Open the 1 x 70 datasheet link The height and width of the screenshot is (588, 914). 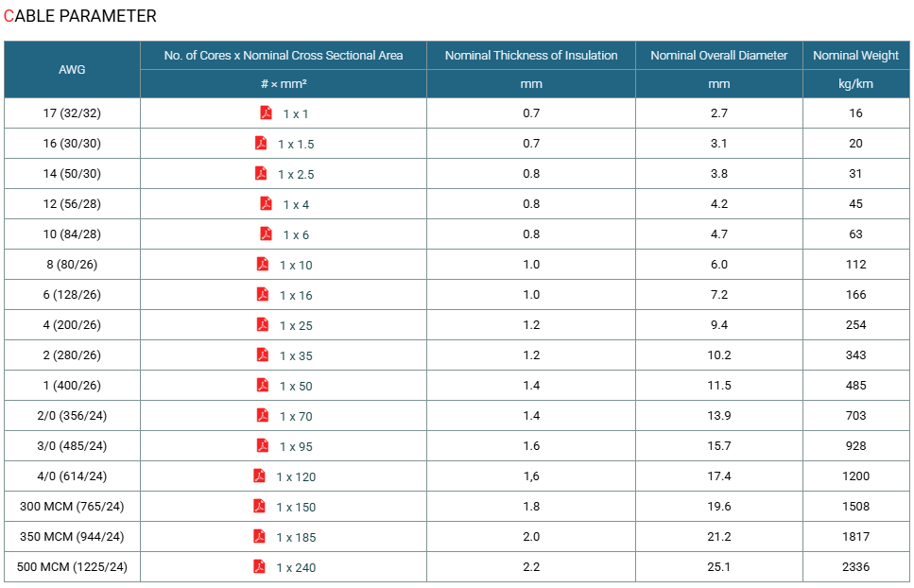296,417
